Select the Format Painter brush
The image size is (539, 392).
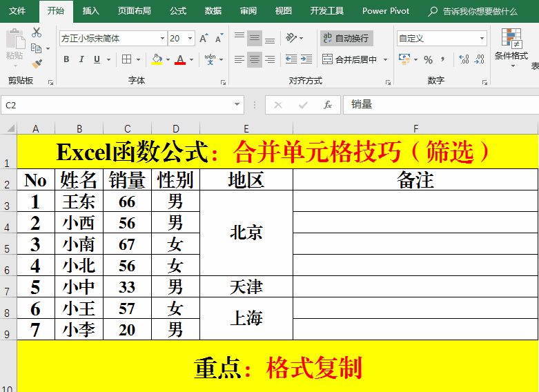(37, 63)
